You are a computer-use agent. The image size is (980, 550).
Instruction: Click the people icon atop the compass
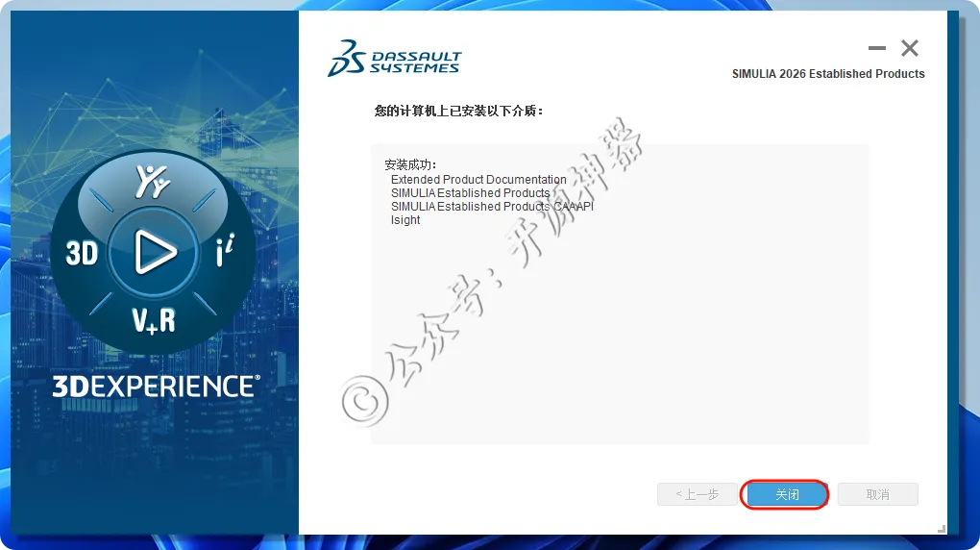tap(153, 182)
